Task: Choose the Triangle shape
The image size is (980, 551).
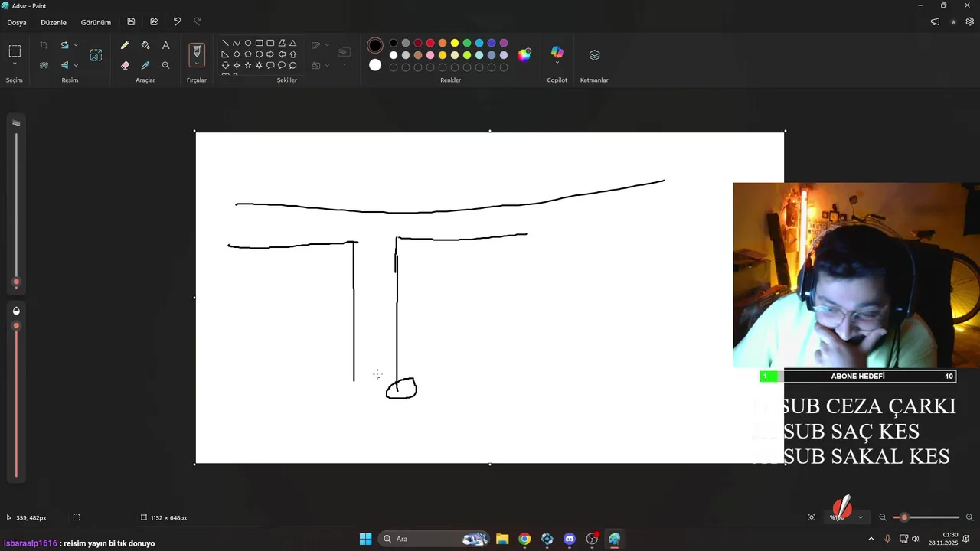Action: [292, 44]
